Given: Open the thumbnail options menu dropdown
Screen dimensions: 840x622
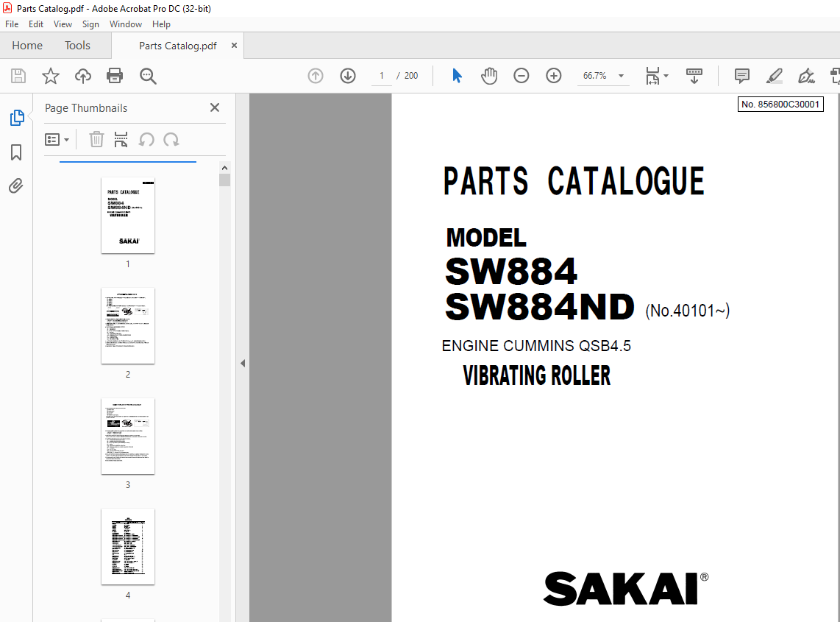Looking at the screenshot, I should pyautogui.click(x=57, y=139).
